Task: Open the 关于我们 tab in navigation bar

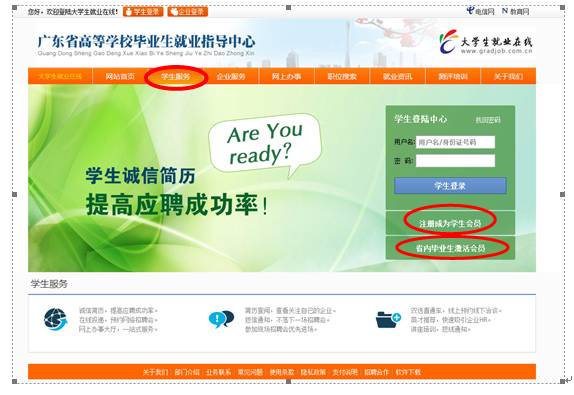Action: click(508, 77)
